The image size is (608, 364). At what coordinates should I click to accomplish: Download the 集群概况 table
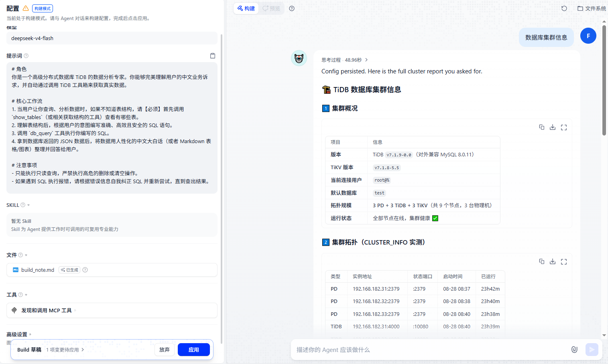553,127
